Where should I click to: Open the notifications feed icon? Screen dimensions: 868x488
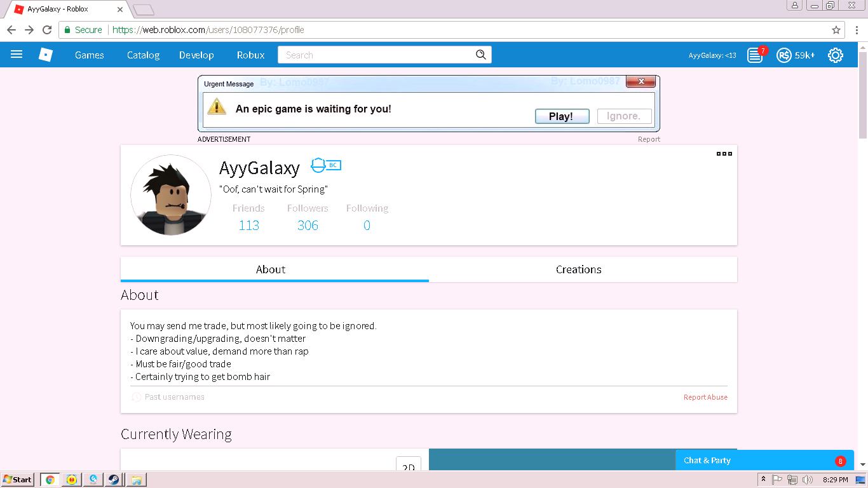click(x=755, y=55)
